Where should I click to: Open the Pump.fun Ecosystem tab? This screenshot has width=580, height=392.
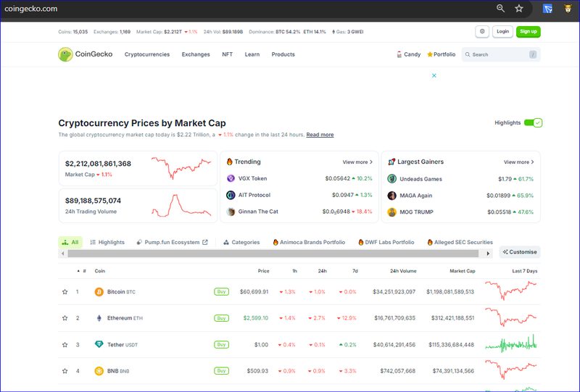(172, 242)
